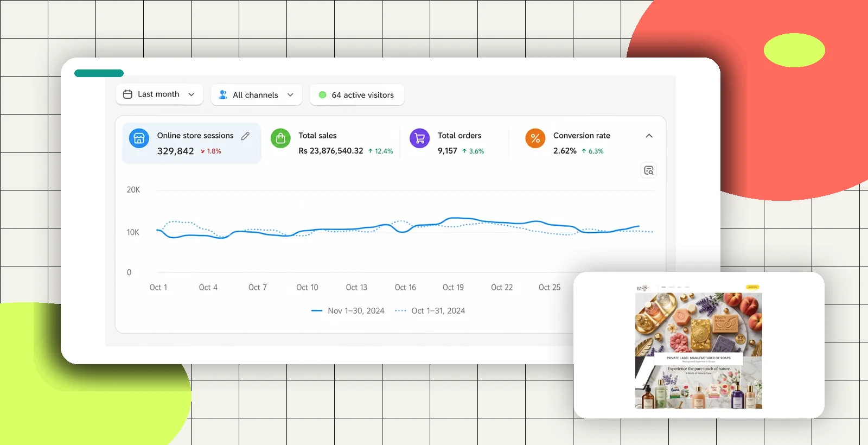Image resolution: width=868 pixels, height=445 pixels.
Task: Click the 12.4% sales increase indicator
Action: (x=381, y=151)
